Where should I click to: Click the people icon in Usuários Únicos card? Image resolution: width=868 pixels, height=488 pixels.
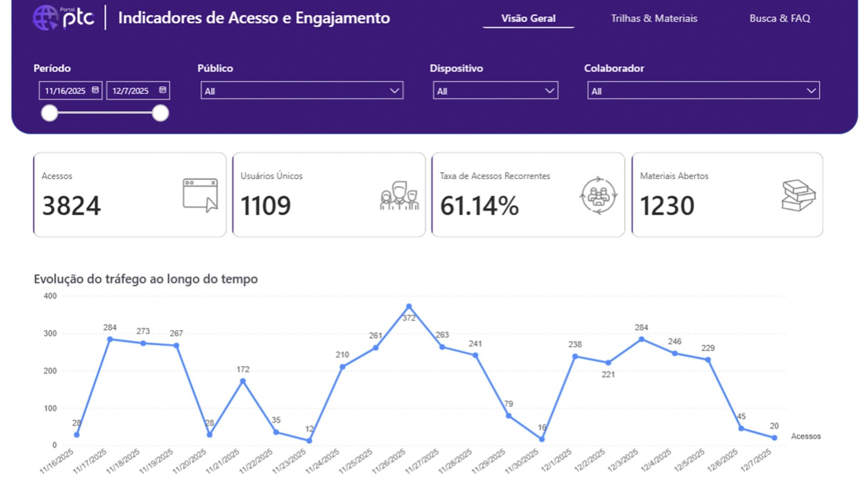399,195
